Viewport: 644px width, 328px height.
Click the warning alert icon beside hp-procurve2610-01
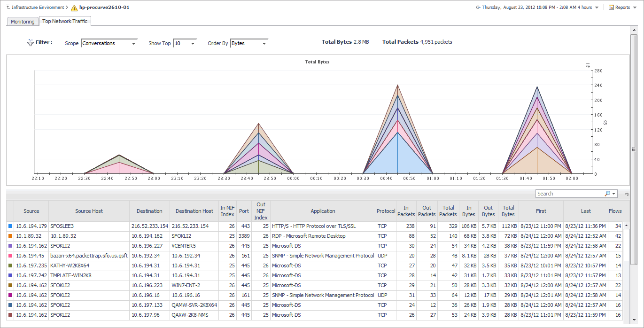74,8
